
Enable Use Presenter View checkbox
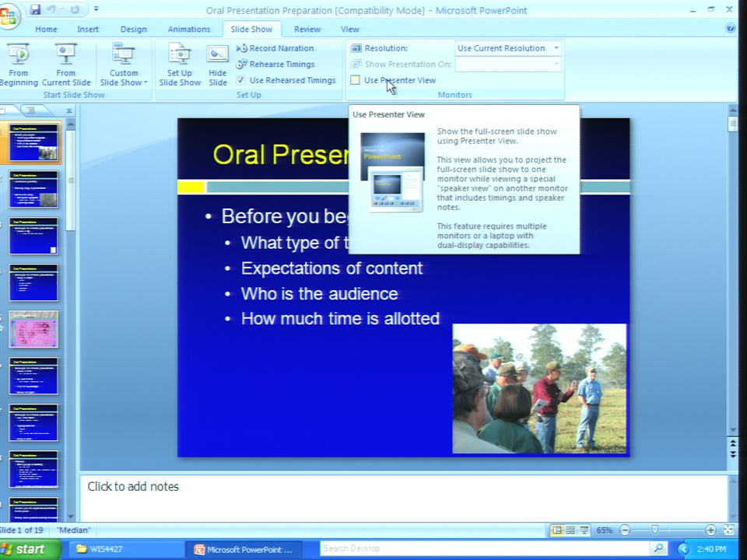pos(355,80)
